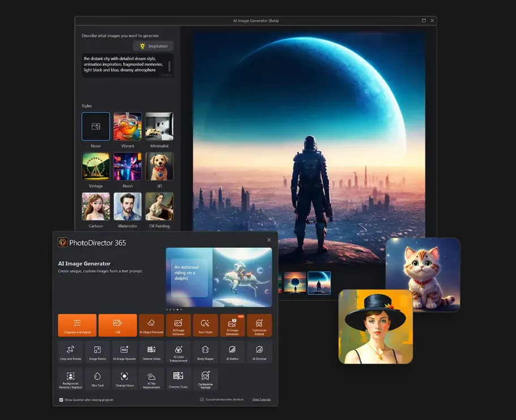Select the Cartoon style thumbnail

[x=96, y=206]
